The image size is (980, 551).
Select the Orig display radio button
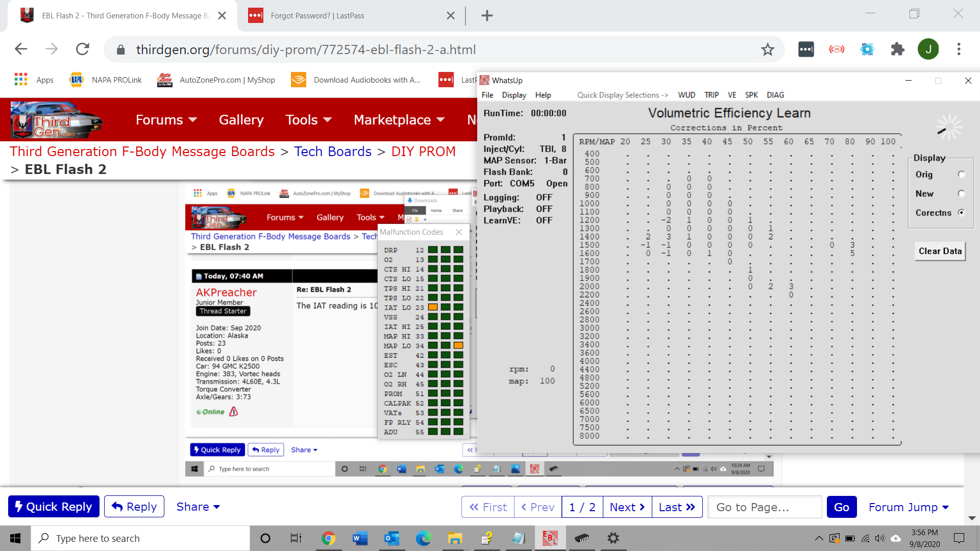click(x=961, y=174)
